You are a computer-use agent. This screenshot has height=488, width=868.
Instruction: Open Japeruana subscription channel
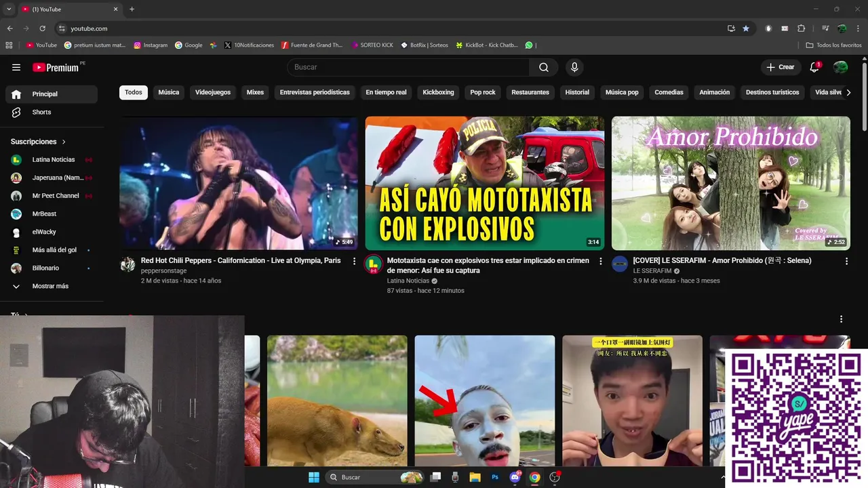[x=52, y=178]
